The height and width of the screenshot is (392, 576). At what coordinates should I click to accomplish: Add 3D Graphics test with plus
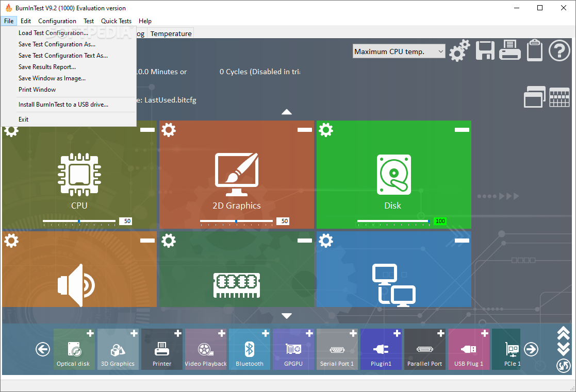click(134, 333)
